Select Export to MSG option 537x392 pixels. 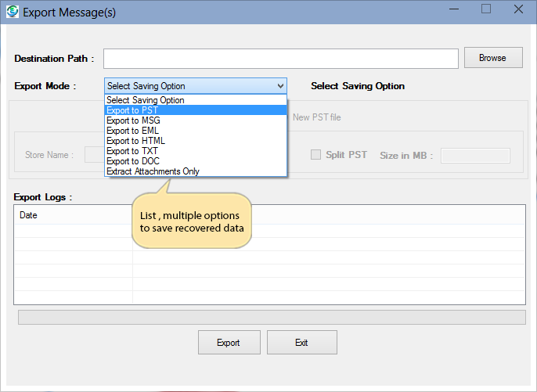click(x=134, y=120)
